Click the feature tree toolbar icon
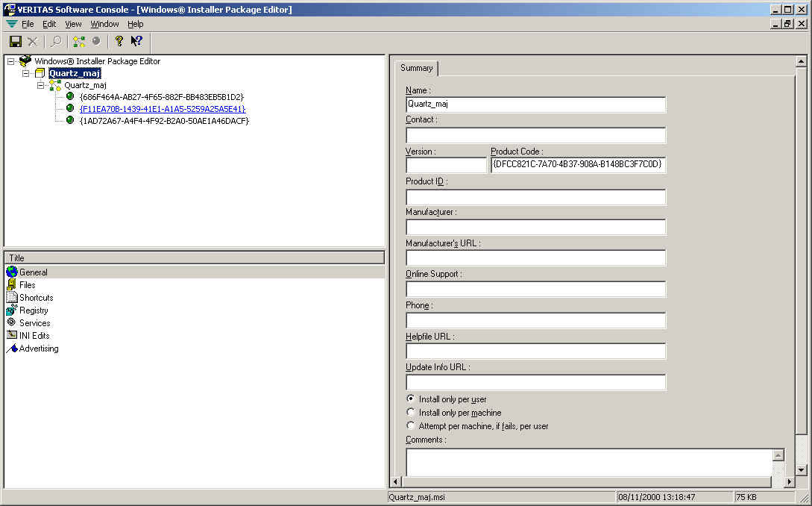This screenshot has height=506, width=812. 79,42
